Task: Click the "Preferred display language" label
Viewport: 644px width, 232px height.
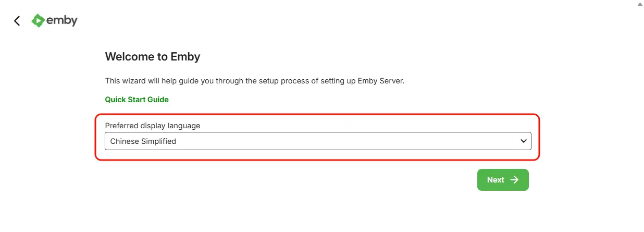Action: coord(152,126)
